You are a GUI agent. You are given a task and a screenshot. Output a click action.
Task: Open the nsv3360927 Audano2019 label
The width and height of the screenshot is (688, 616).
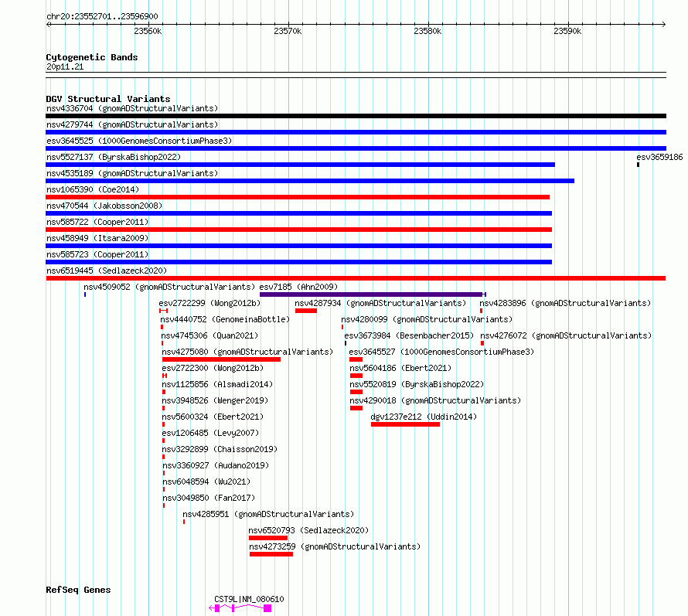(216, 465)
